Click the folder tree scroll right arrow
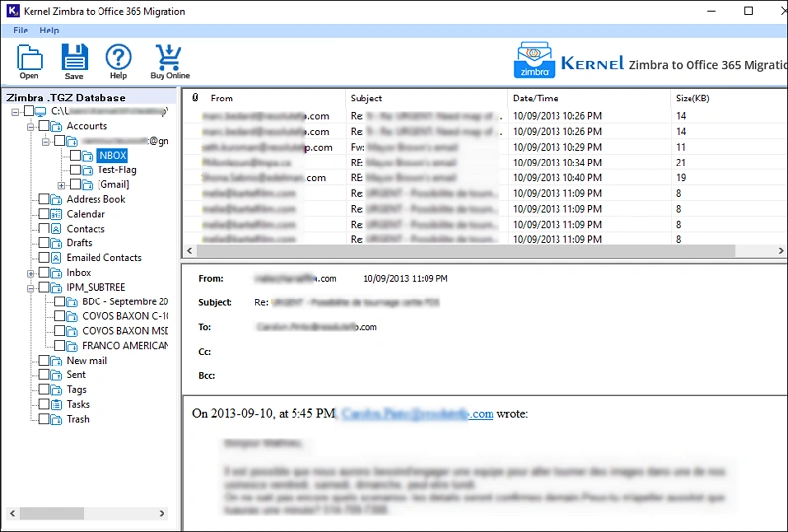The width and height of the screenshot is (788, 532). [x=162, y=513]
